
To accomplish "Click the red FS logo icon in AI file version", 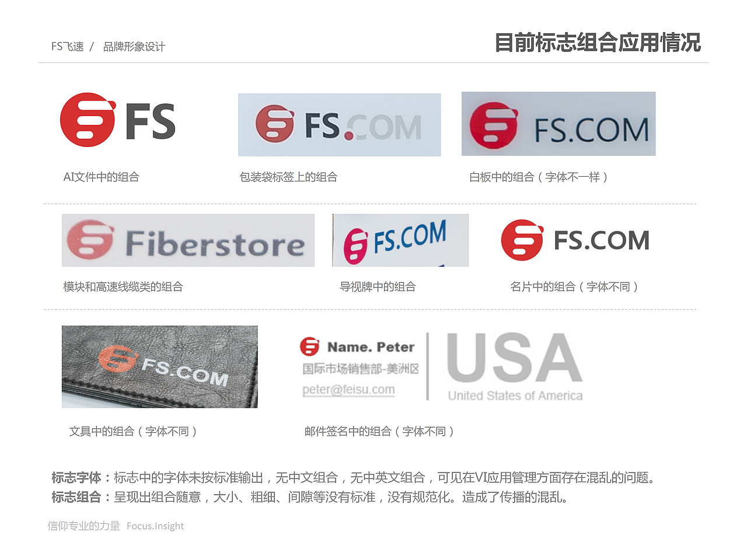I will pyautogui.click(x=88, y=120).
